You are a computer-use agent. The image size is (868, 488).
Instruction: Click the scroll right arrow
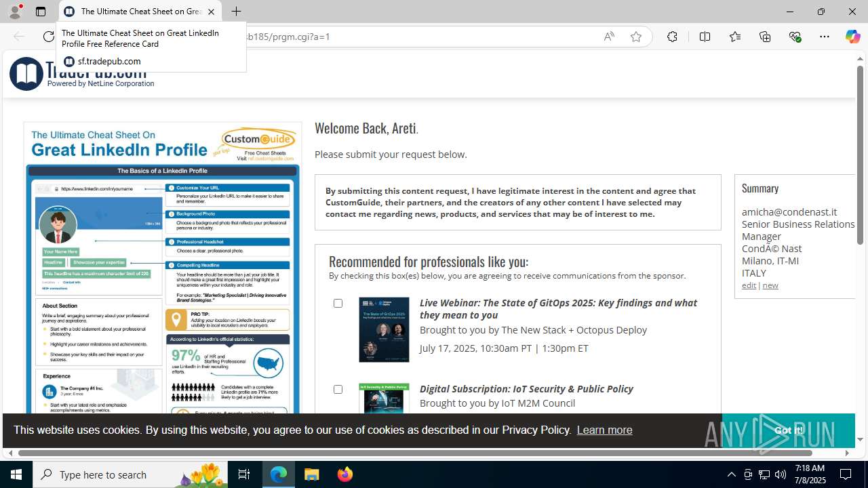point(847,453)
